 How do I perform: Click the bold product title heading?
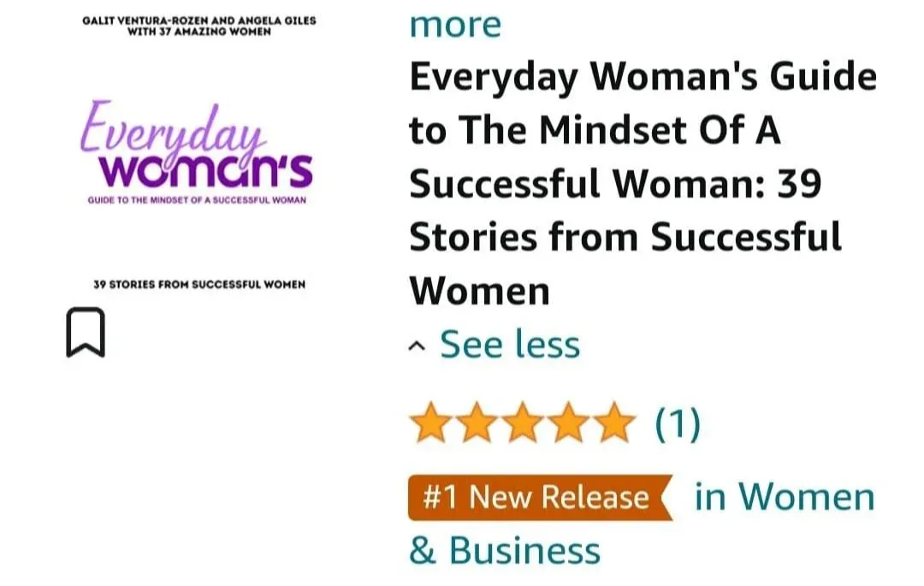643,183
